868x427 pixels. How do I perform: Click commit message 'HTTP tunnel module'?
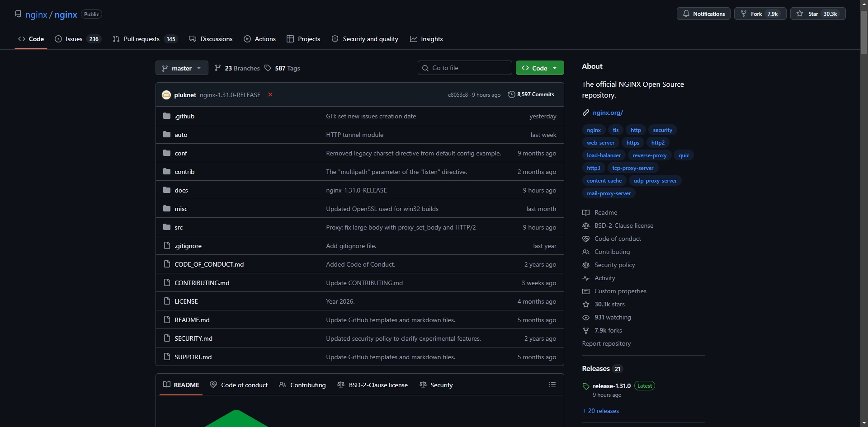tap(354, 135)
